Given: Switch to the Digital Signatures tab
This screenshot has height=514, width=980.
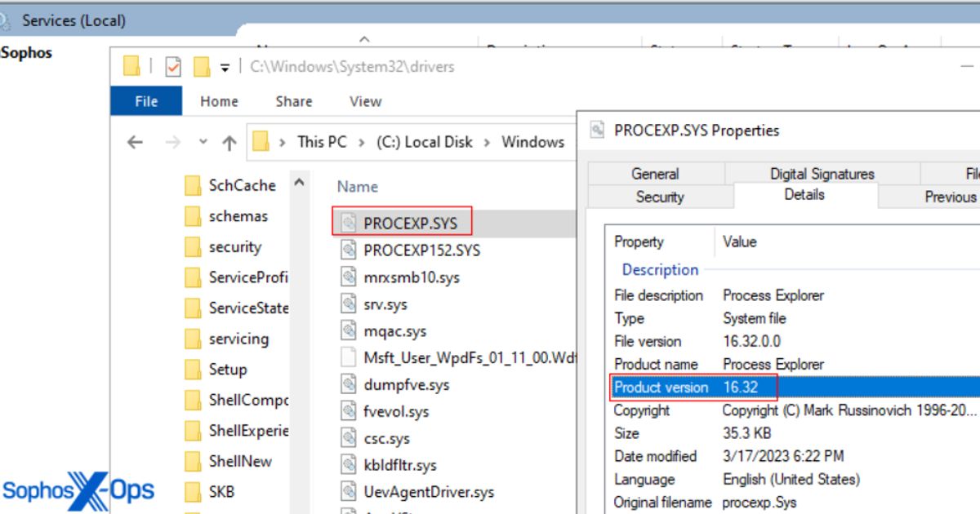Looking at the screenshot, I should (x=822, y=173).
